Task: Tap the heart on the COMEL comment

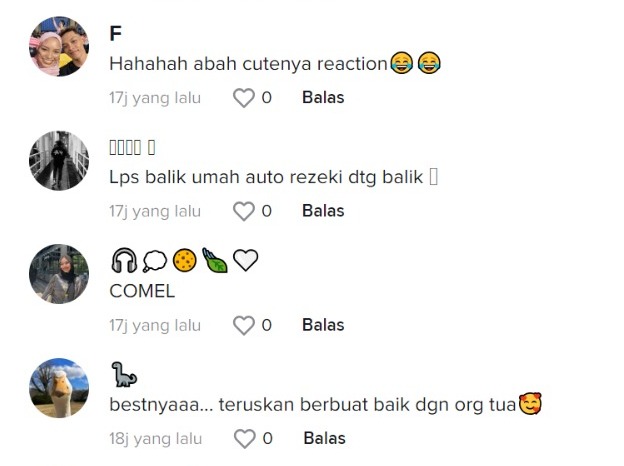Action: point(244,325)
